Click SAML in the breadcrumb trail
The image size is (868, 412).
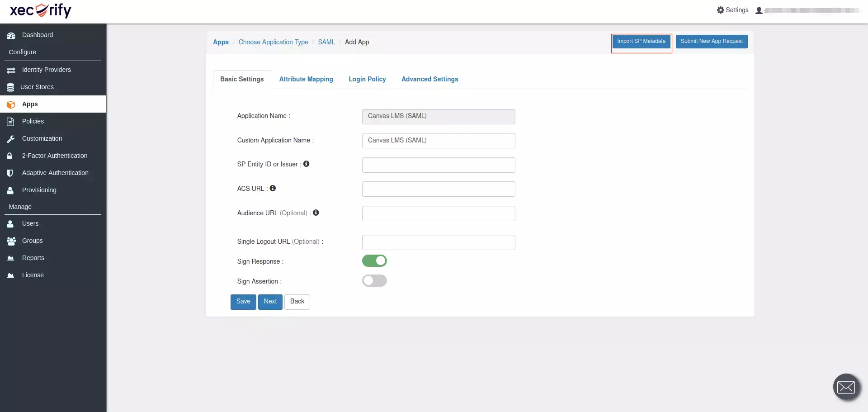326,42
